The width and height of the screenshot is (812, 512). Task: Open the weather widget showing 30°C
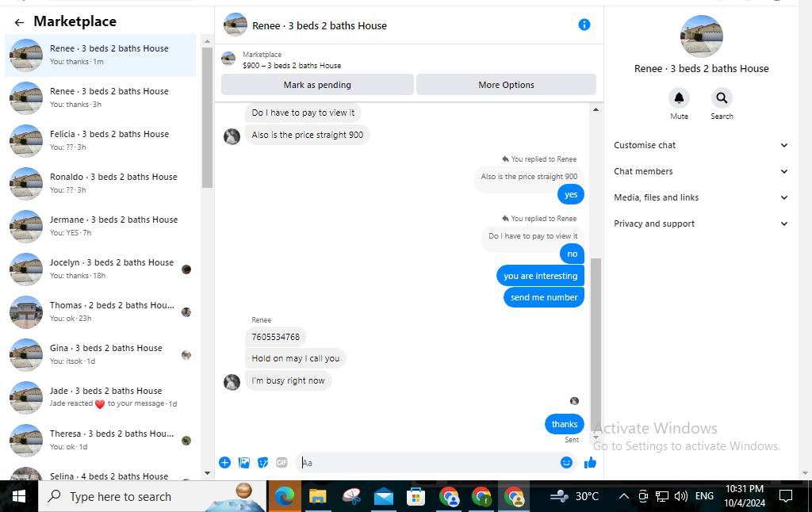pos(574,496)
